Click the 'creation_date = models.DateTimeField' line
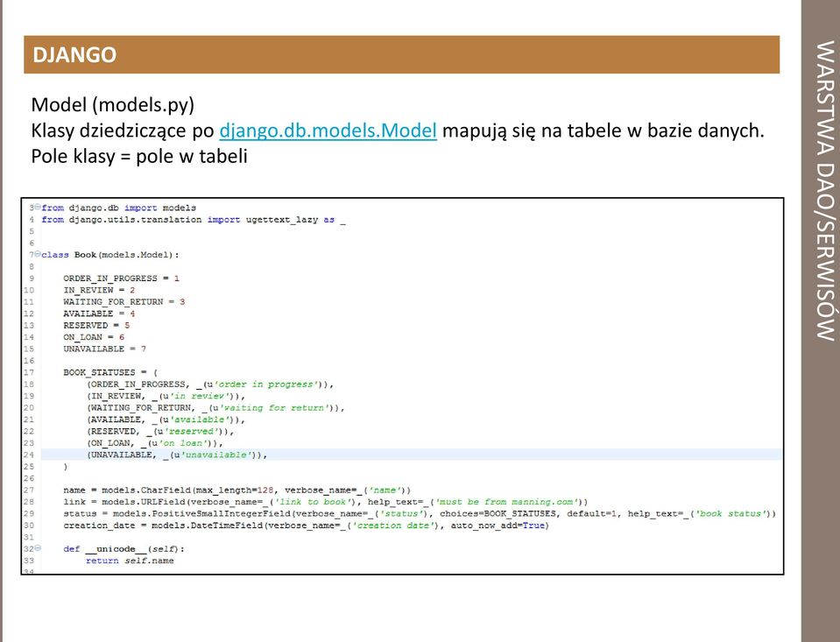This screenshot has width=840, height=642. [x=307, y=526]
